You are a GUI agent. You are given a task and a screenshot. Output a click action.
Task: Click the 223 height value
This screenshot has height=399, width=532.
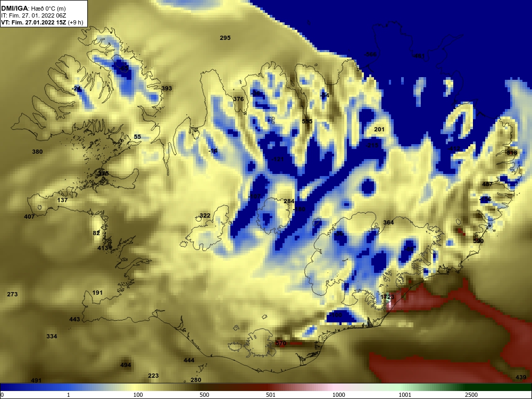pos(153,376)
